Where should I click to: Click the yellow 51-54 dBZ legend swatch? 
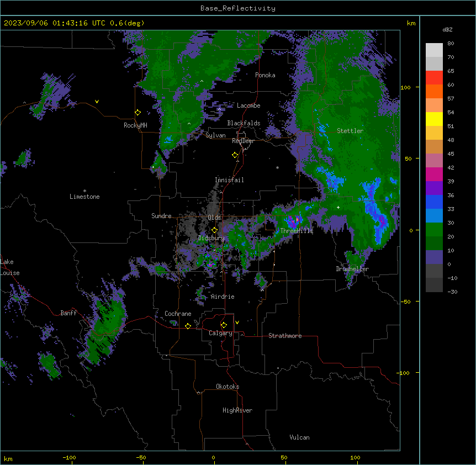[x=434, y=119]
